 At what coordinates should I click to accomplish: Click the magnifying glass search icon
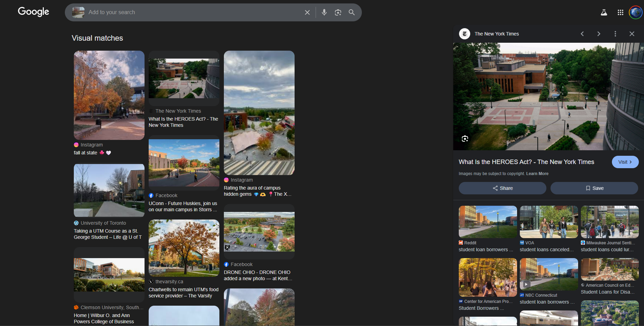[351, 12]
